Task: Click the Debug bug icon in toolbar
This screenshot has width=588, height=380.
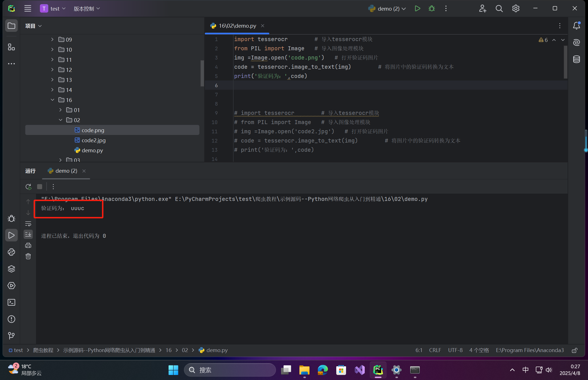Action: pyautogui.click(x=432, y=8)
